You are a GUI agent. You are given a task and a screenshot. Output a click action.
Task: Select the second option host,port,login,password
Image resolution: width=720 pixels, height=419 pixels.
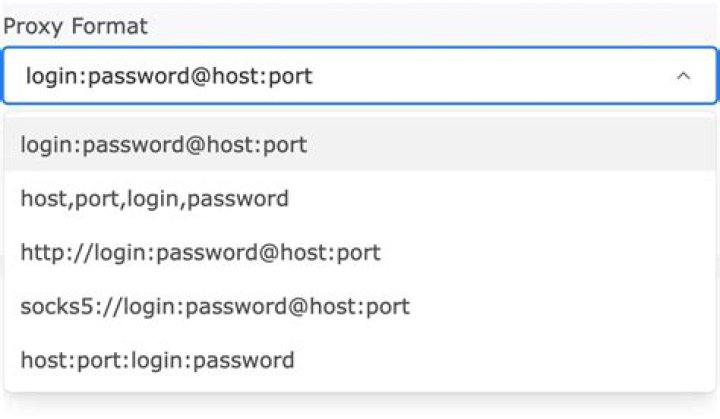[360, 198]
